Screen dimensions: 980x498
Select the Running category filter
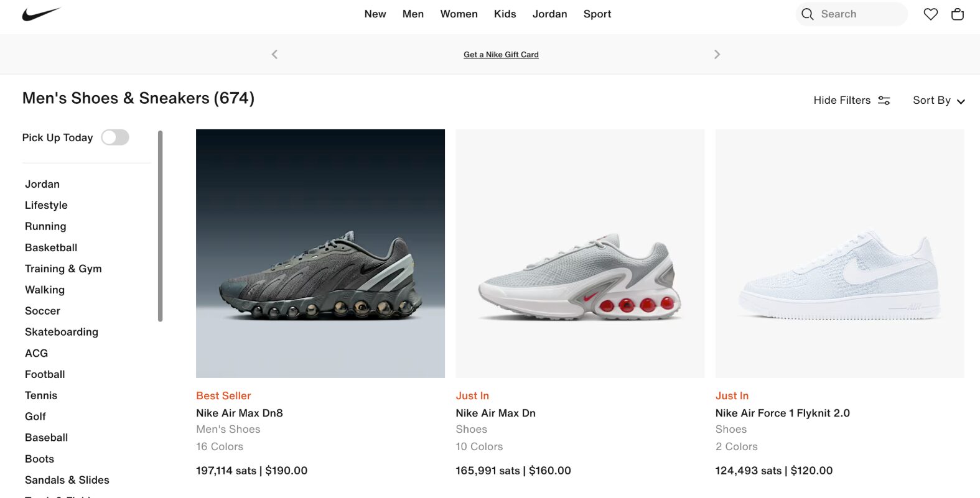(x=45, y=226)
